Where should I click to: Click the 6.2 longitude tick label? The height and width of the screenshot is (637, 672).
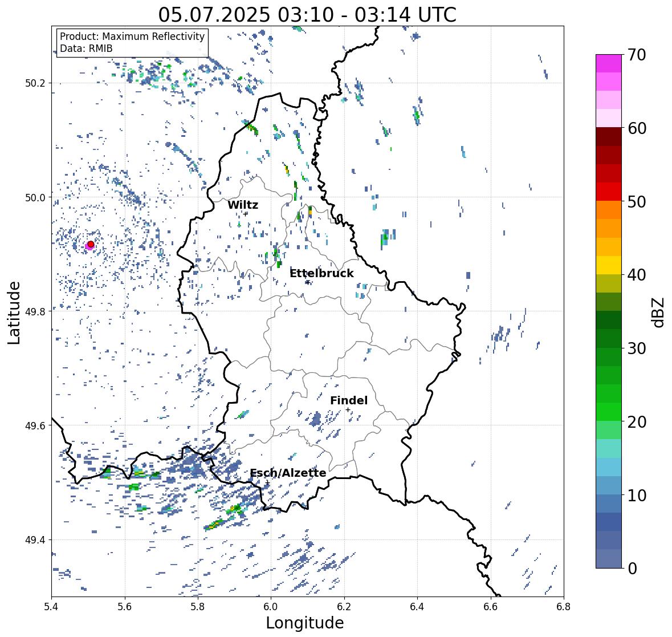tap(344, 607)
